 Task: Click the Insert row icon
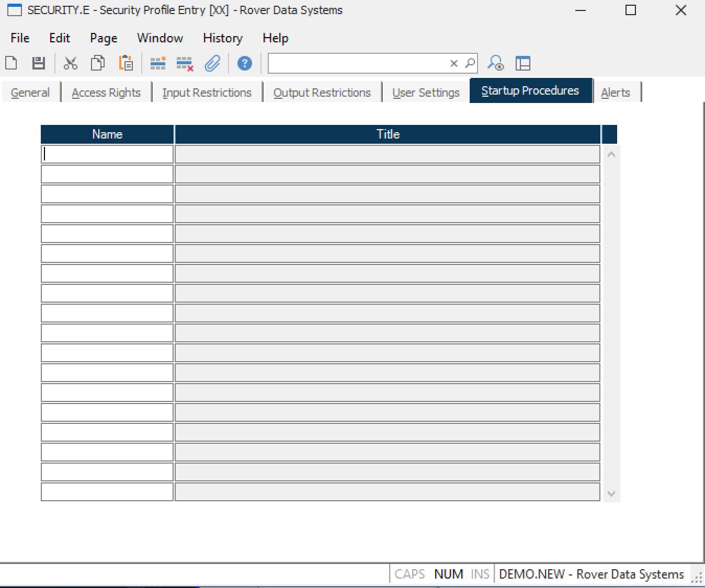click(157, 63)
